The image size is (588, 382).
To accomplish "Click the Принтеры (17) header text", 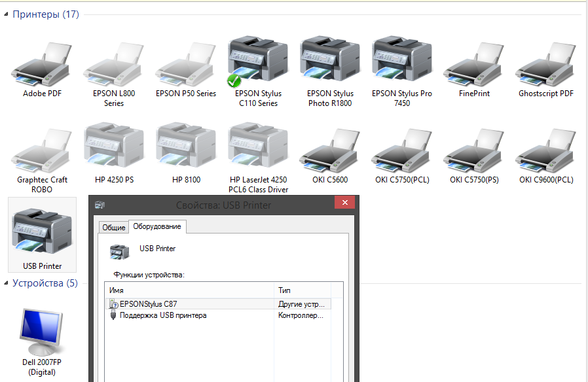I will pyautogui.click(x=46, y=14).
